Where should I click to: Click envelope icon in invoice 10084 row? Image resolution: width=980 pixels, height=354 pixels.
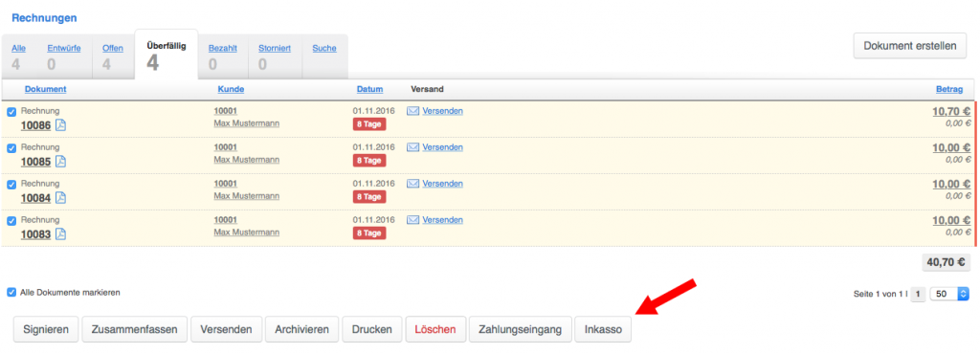point(413,184)
